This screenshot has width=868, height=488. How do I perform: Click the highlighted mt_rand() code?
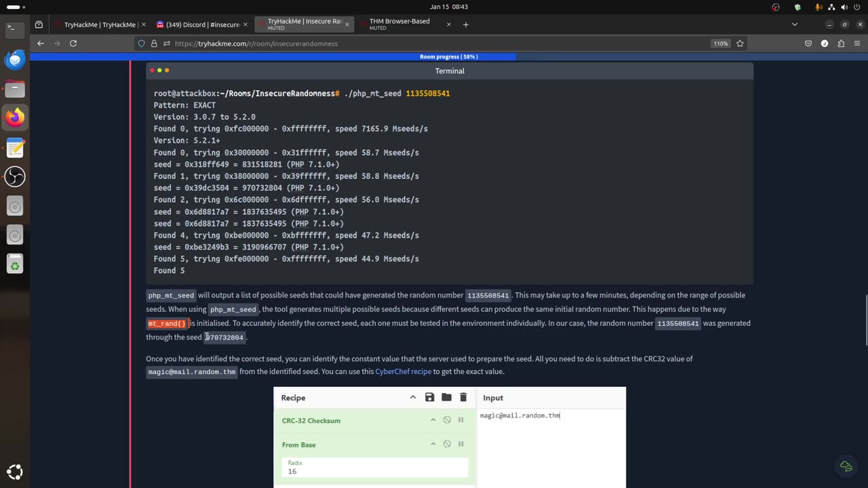click(x=167, y=323)
